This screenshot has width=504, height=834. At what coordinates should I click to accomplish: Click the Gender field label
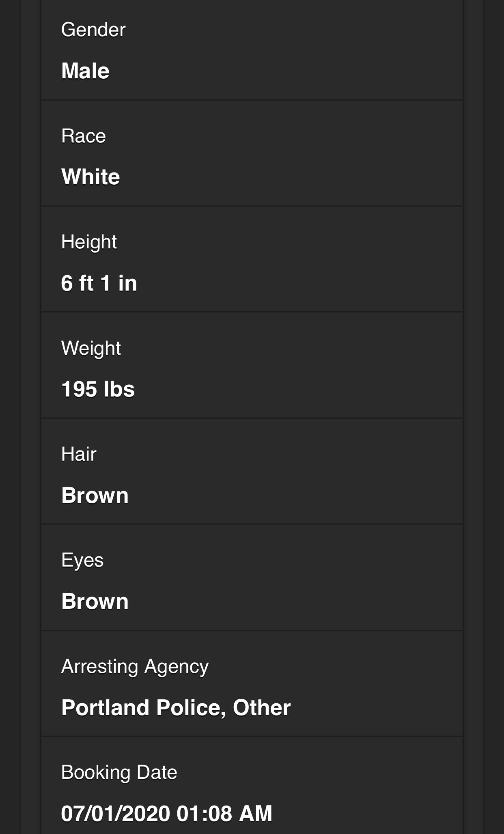click(x=93, y=30)
